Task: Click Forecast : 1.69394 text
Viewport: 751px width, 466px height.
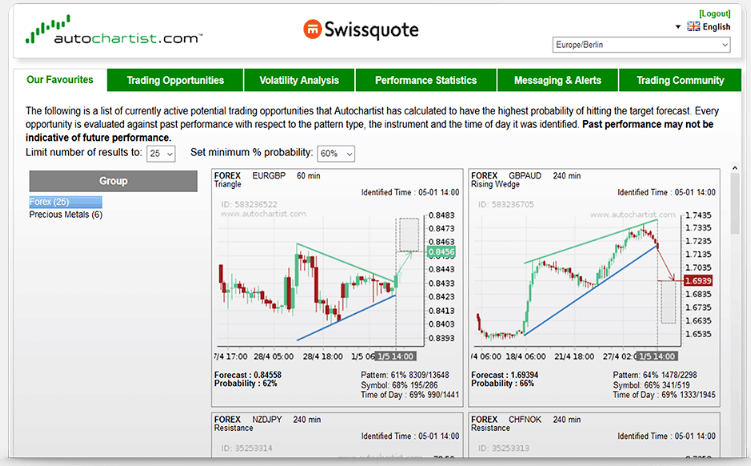Action: [x=505, y=375]
